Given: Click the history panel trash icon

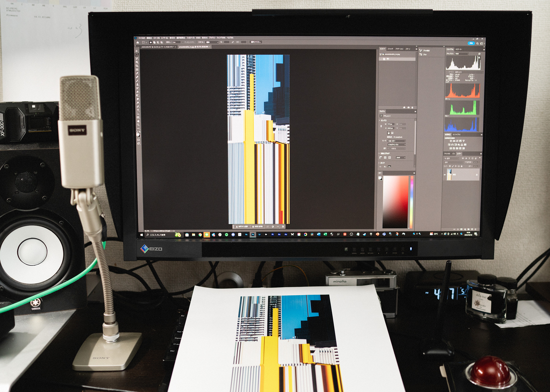Looking at the screenshot, I should [412, 107].
